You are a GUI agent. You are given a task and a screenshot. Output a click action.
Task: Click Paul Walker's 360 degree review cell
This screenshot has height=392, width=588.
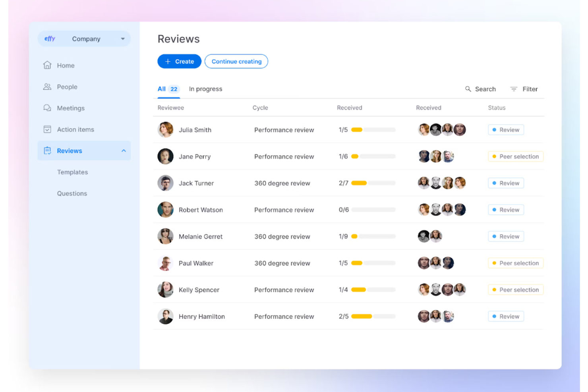click(282, 263)
